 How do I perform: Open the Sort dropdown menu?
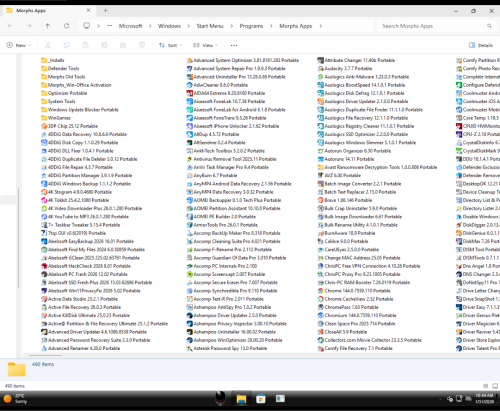click(x=170, y=45)
